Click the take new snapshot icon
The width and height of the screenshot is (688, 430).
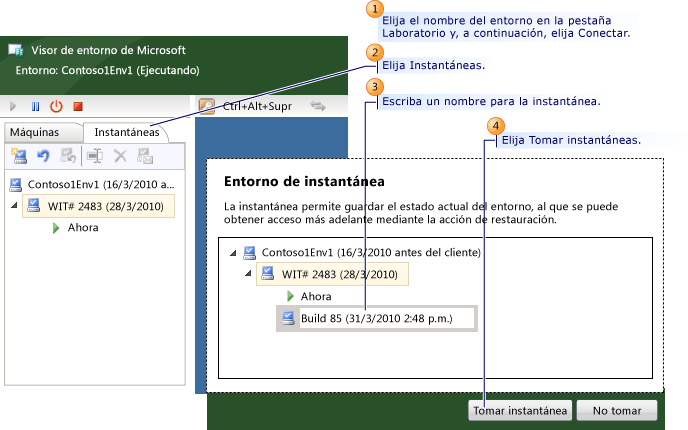[19, 156]
